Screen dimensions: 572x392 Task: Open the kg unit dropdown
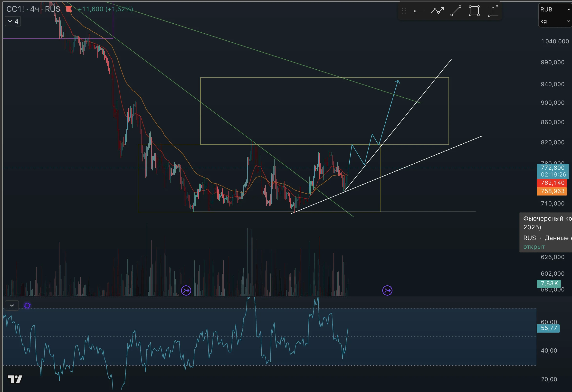555,21
